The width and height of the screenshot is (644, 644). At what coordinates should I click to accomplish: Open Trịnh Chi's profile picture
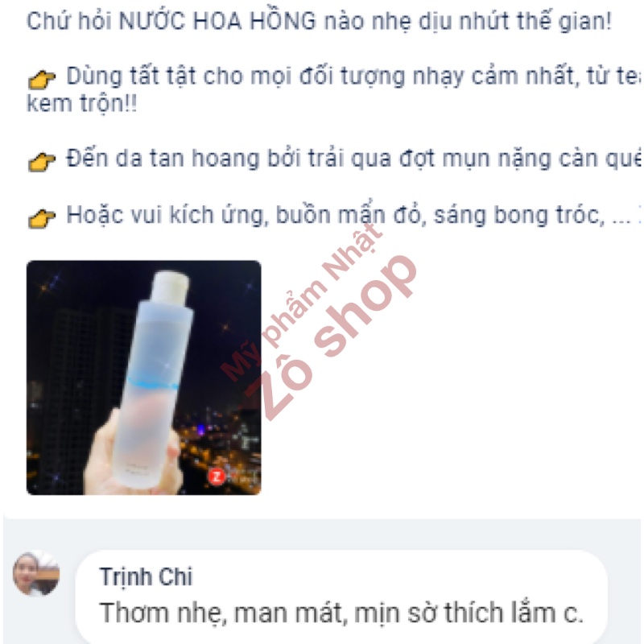coord(36,573)
